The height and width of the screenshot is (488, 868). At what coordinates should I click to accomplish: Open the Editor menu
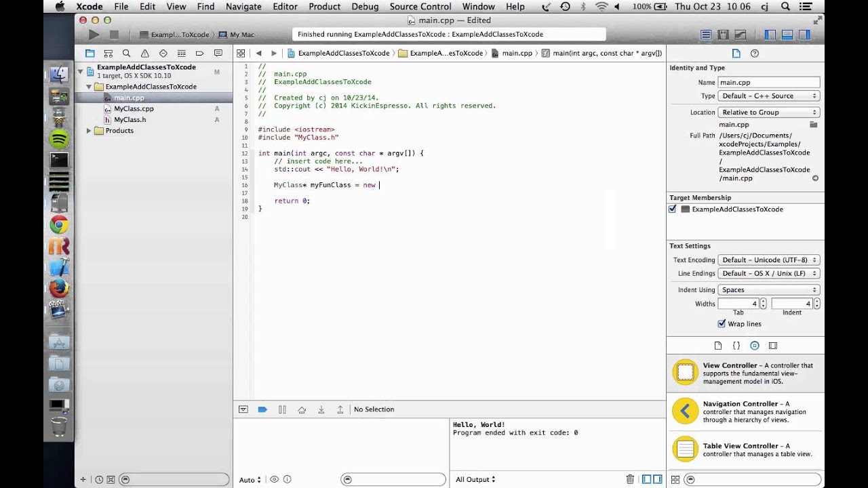tap(285, 7)
